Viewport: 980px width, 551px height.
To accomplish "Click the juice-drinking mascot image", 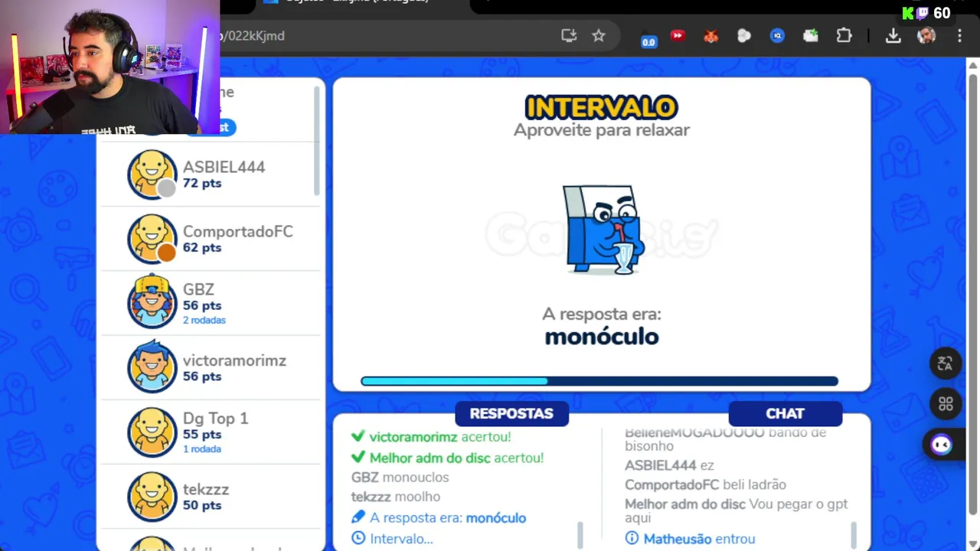I will (603, 230).
